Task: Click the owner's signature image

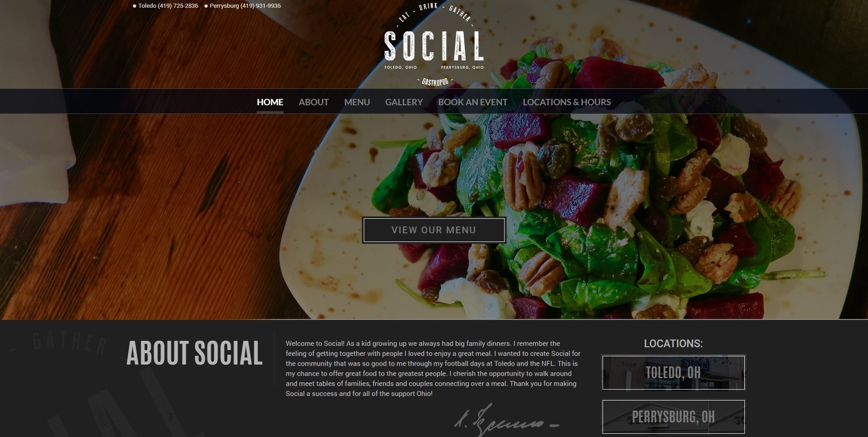Action: (506, 420)
